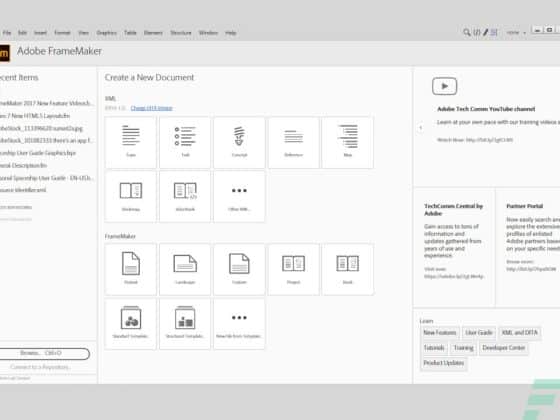Viewport: 560px width, 420px height.
Task: Open the Structured Templates tile
Action: [x=185, y=324]
